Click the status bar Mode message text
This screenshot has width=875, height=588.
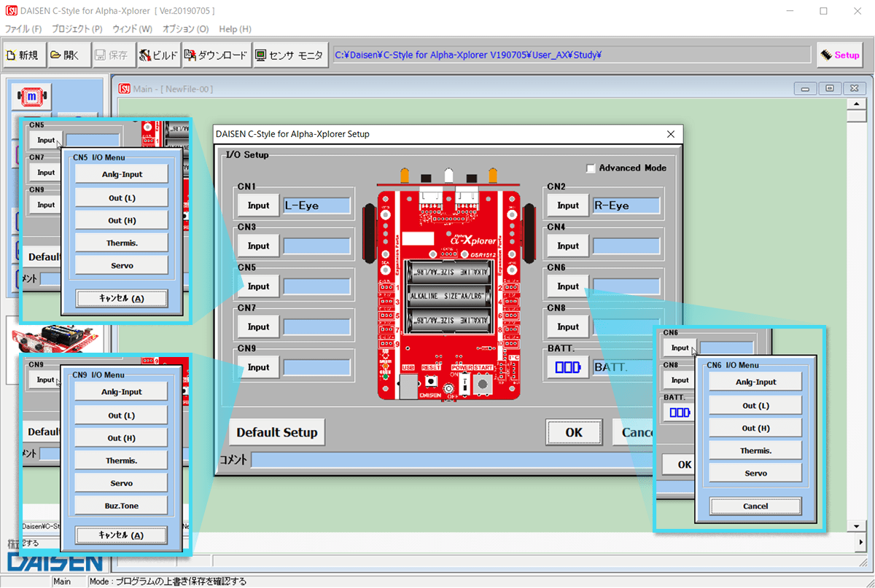pos(167,581)
